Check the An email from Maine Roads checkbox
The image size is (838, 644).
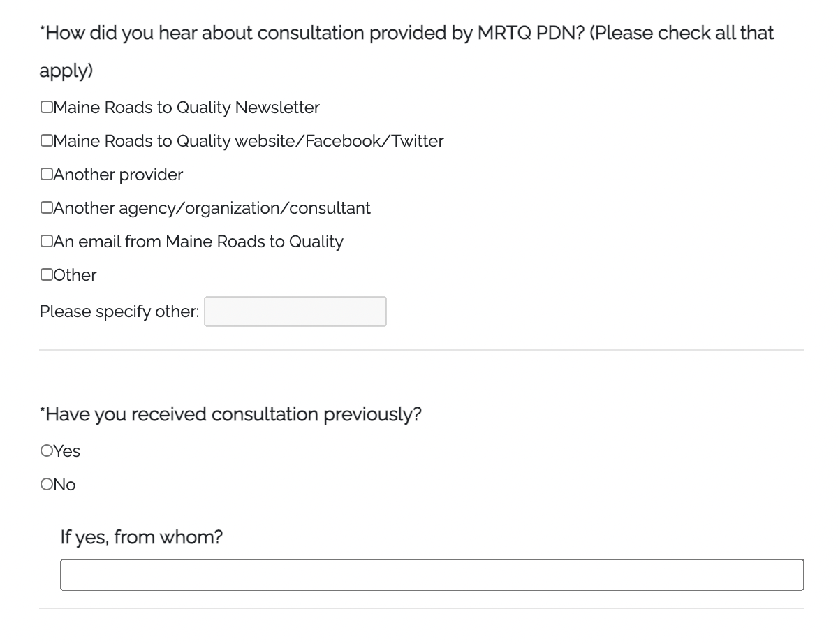(46, 242)
